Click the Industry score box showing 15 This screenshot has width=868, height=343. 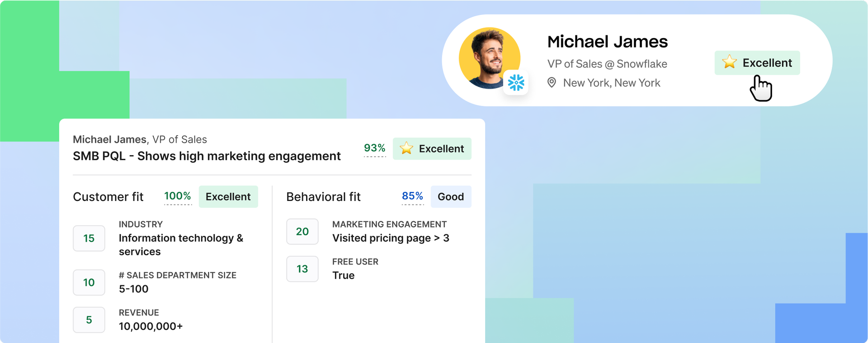coord(89,238)
